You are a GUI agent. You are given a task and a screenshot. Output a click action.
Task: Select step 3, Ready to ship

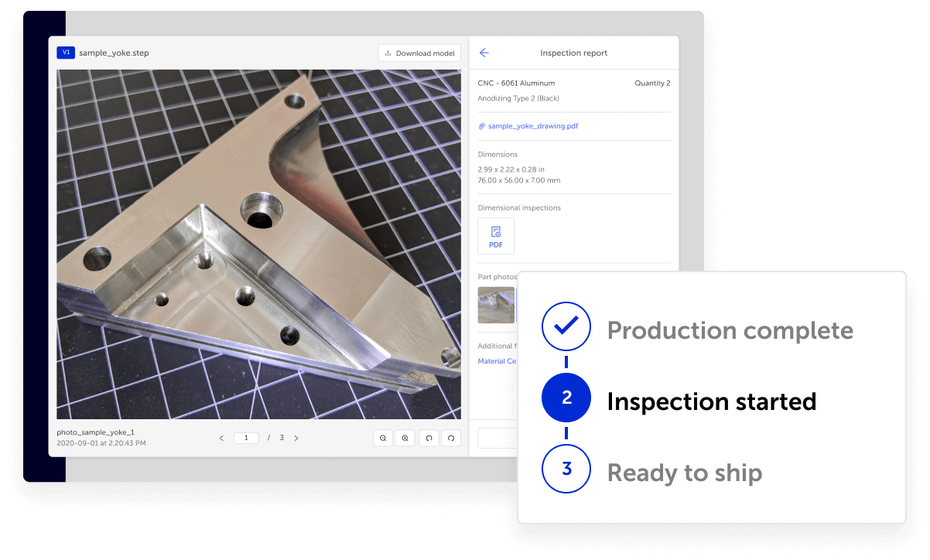pos(566,469)
